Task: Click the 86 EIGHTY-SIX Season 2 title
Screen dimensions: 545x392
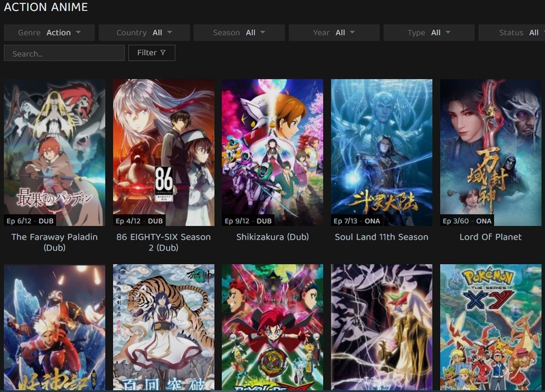Action: pos(163,242)
